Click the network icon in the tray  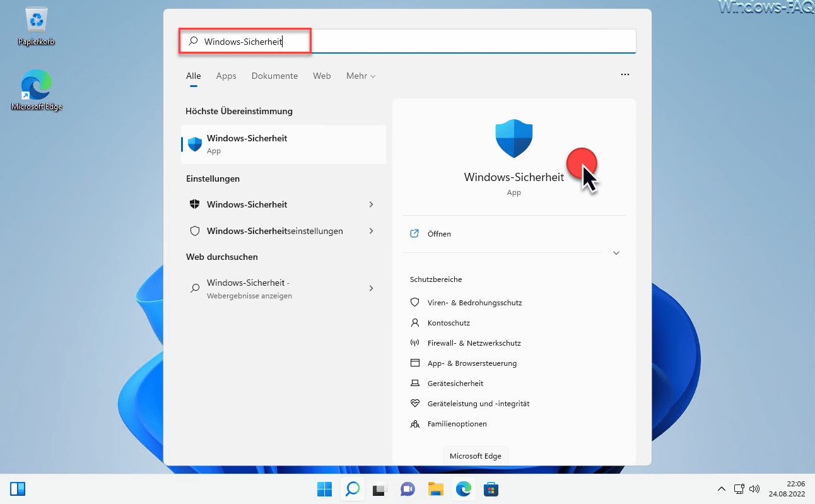(x=740, y=489)
